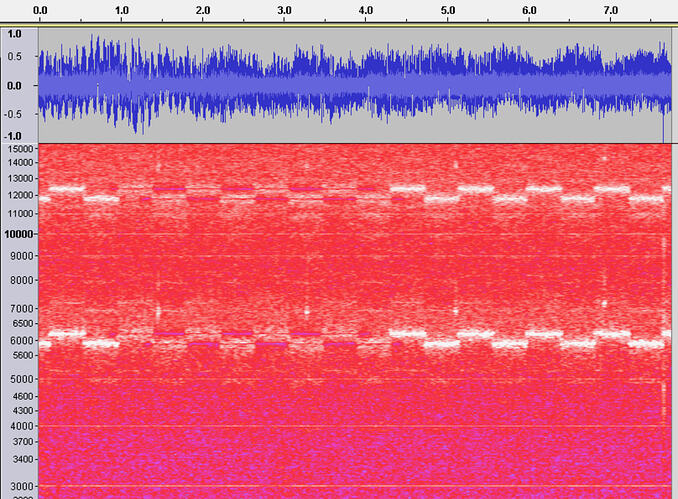Click the 4000 Hz label on frequency scale

pyautogui.click(x=20, y=426)
